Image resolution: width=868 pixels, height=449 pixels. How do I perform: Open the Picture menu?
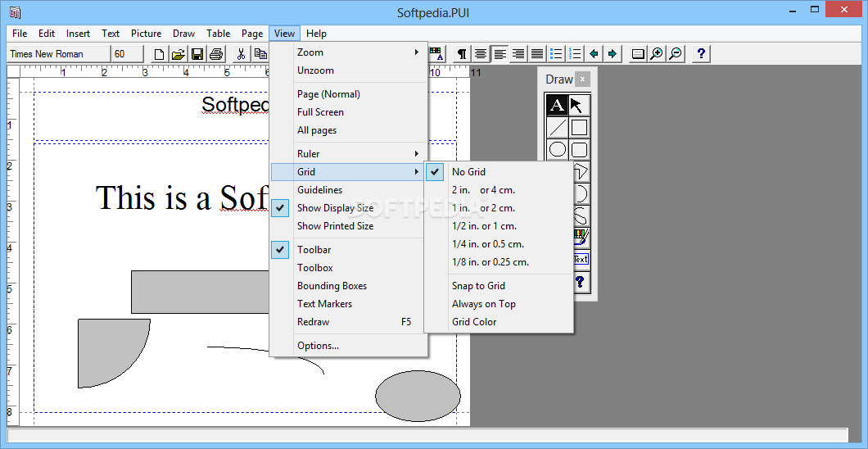click(x=146, y=34)
